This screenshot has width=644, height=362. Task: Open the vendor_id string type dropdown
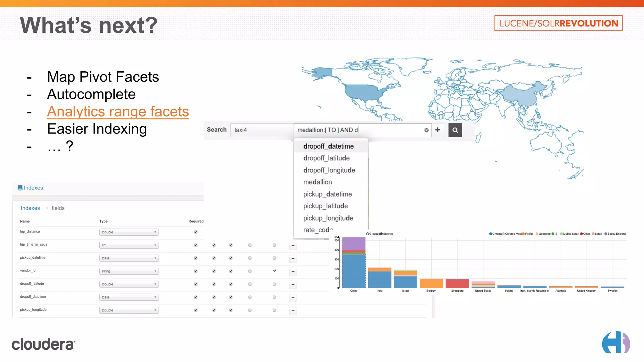(x=129, y=271)
